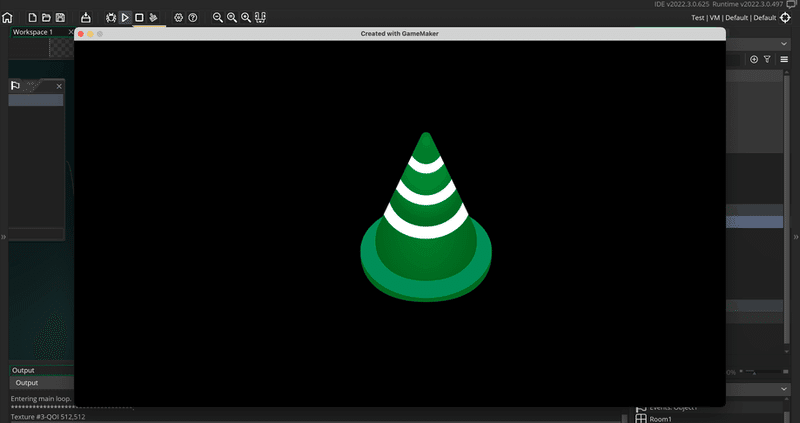Open the Start Page home icon
The width and height of the screenshot is (800, 423).
click(7, 18)
